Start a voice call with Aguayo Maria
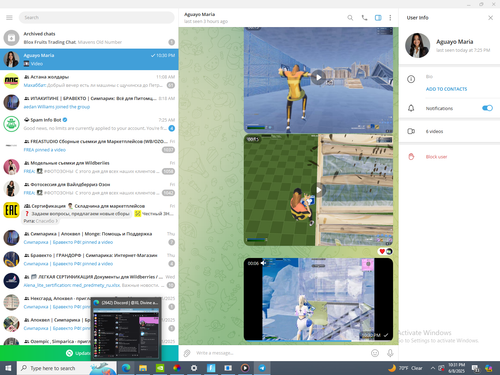Screen dimensions: 500x375 [x=364, y=18]
